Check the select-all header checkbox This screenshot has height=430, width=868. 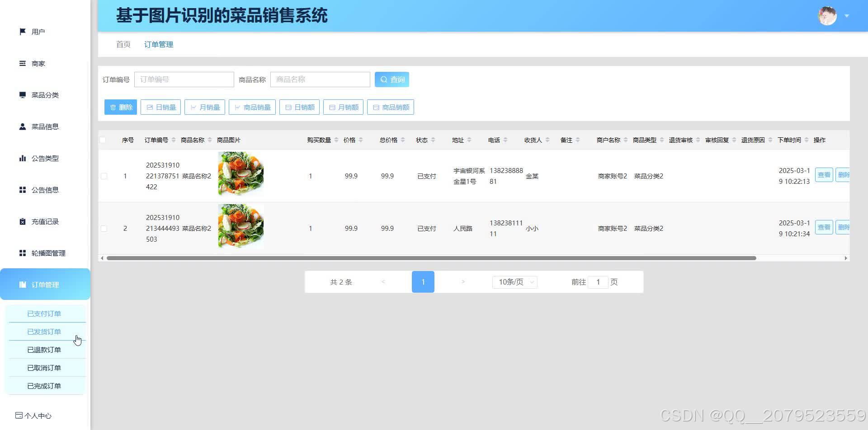click(103, 140)
